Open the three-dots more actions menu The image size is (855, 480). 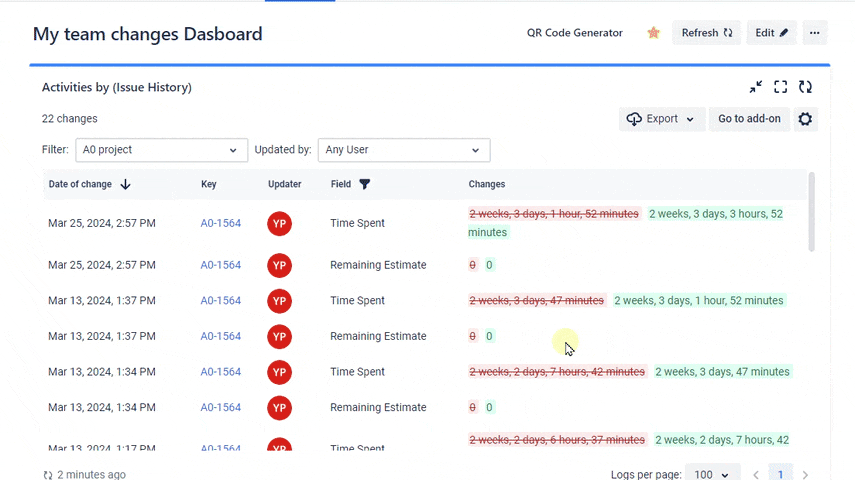tap(815, 33)
